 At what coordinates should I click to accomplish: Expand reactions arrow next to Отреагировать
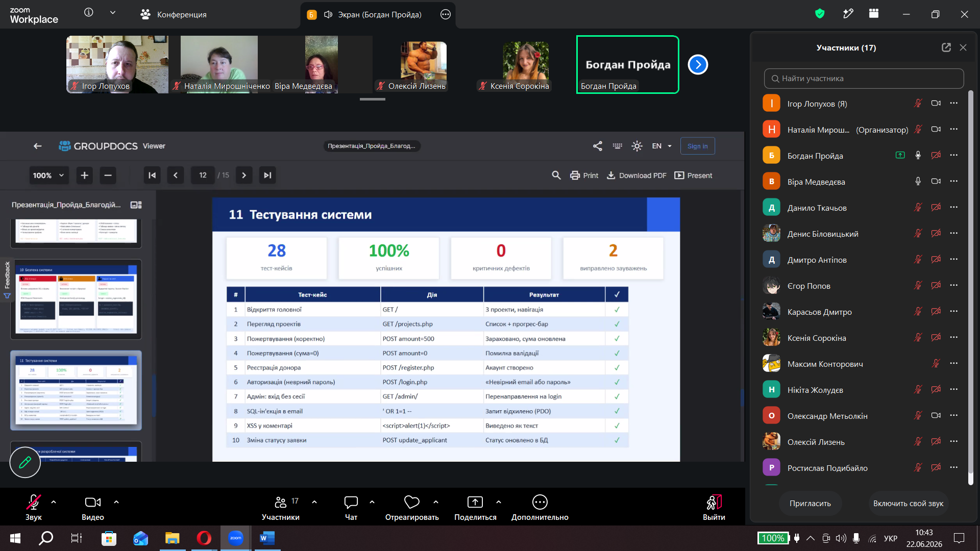436,502
